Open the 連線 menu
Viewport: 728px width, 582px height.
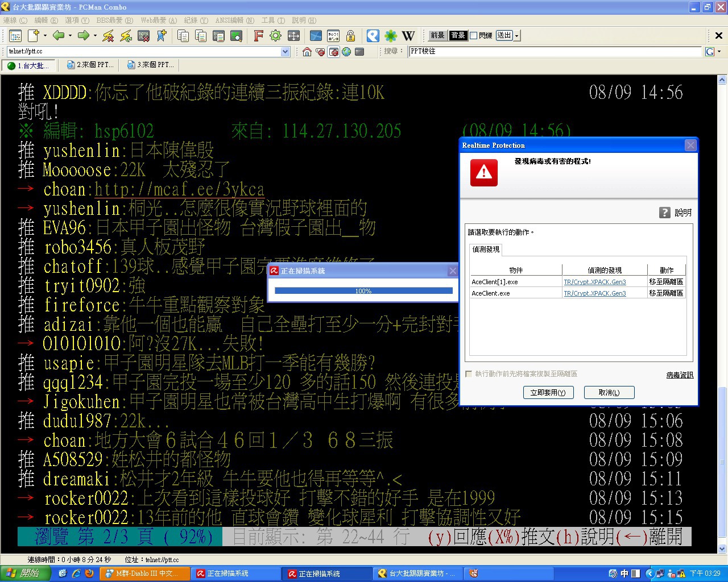coord(15,20)
